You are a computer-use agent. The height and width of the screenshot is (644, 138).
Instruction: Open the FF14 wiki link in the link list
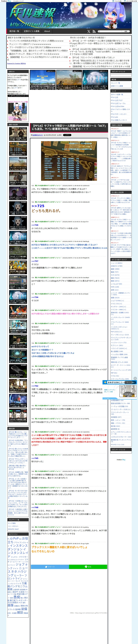tap(114, 117)
